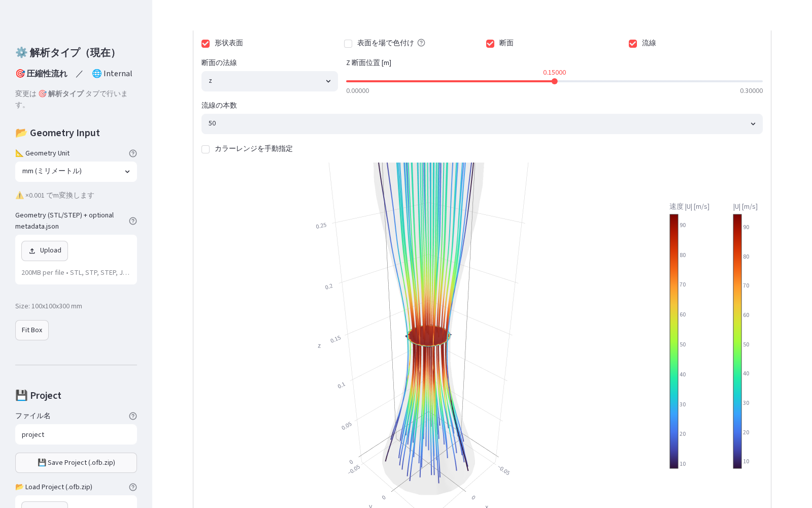Click the gear icon in the 解析タイプ heading
This screenshot has width=812, height=508.
tap(21, 52)
